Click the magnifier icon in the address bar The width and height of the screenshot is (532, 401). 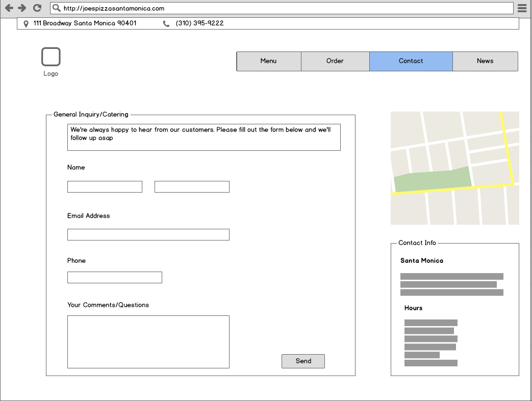click(57, 8)
